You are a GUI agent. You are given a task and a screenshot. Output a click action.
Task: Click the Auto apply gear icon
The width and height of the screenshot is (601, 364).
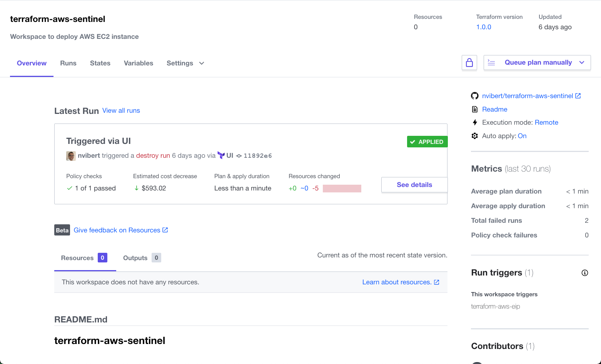pos(475,136)
